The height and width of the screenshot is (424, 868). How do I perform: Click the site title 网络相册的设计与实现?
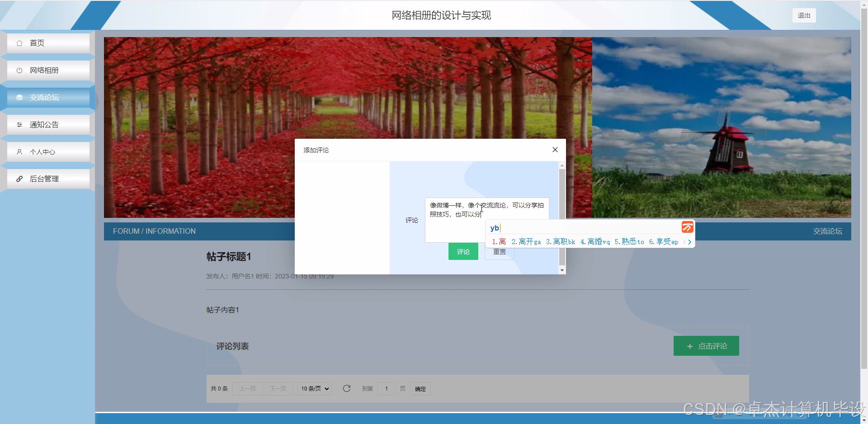pyautogui.click(x=441, y=15)
